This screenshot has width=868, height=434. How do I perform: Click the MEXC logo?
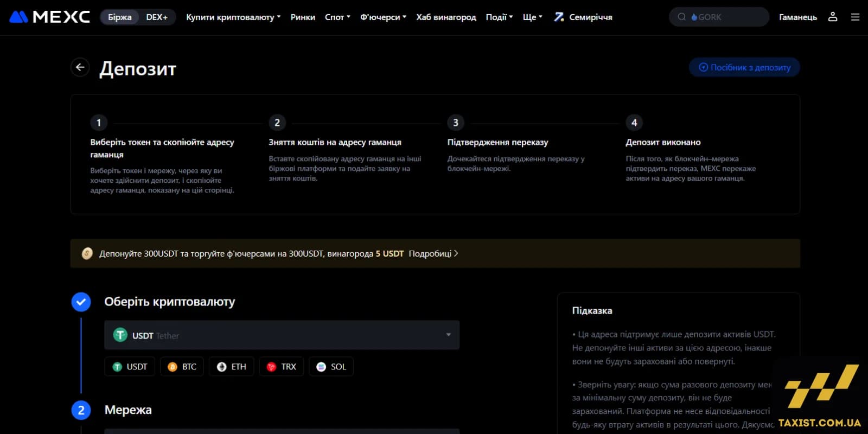(x=49, y=17)
